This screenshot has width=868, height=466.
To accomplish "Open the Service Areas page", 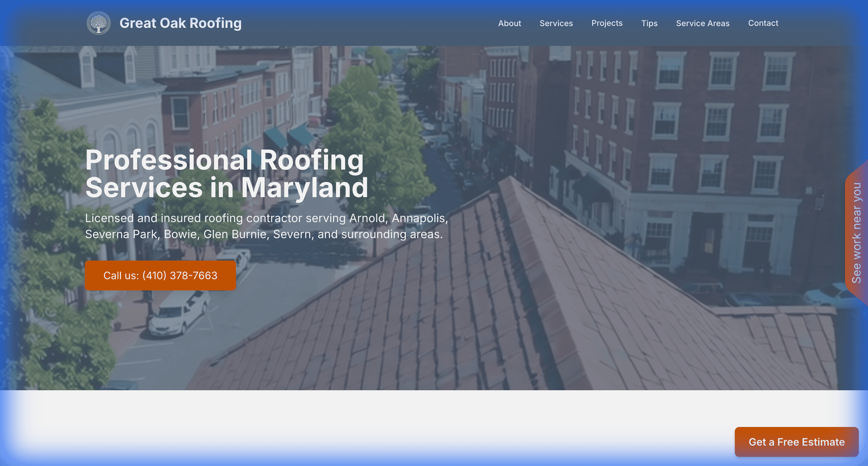I will tap(703, 23).
